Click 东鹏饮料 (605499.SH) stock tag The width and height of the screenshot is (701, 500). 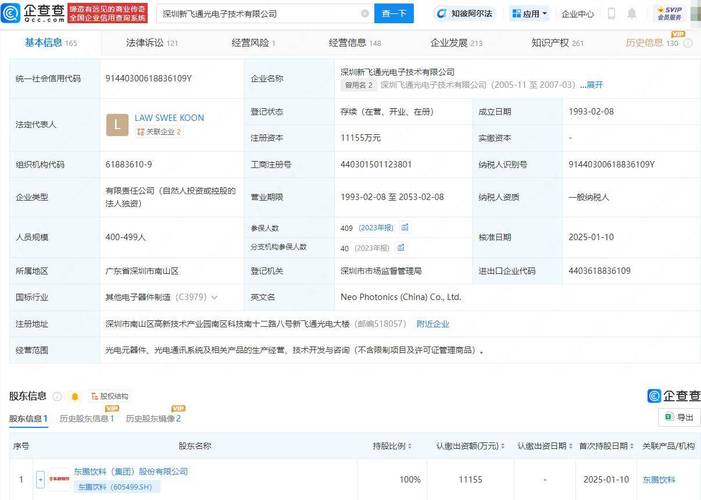[115, 487]
